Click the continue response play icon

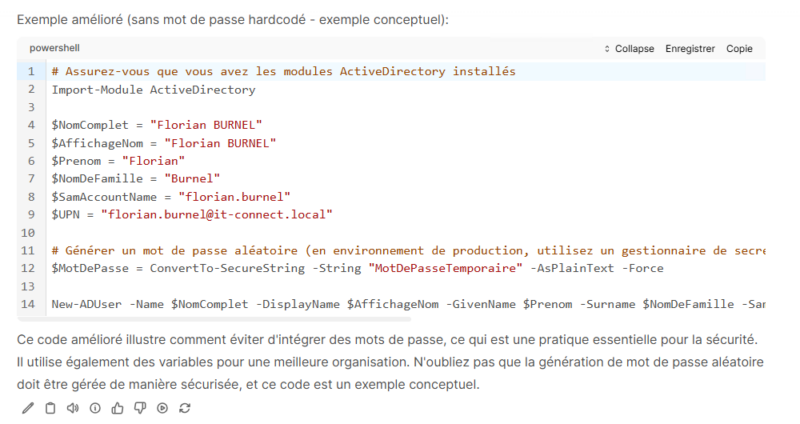pyautogui.click(x=162, y=408)
